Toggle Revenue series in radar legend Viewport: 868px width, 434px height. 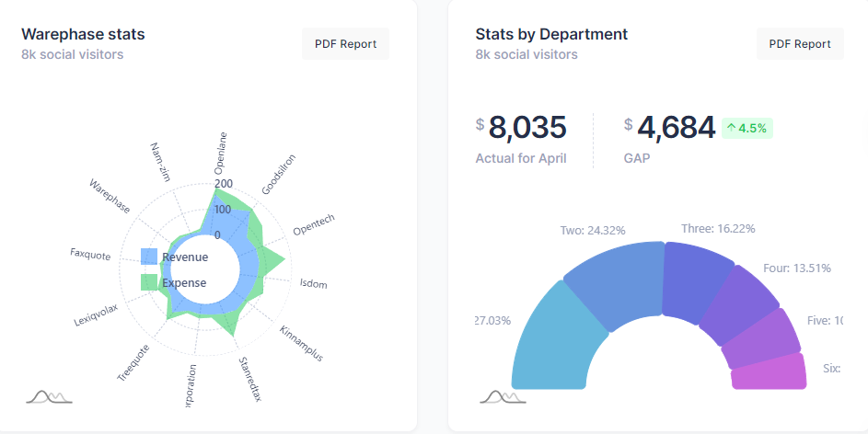pyautogui.click(x=184, y=257)
